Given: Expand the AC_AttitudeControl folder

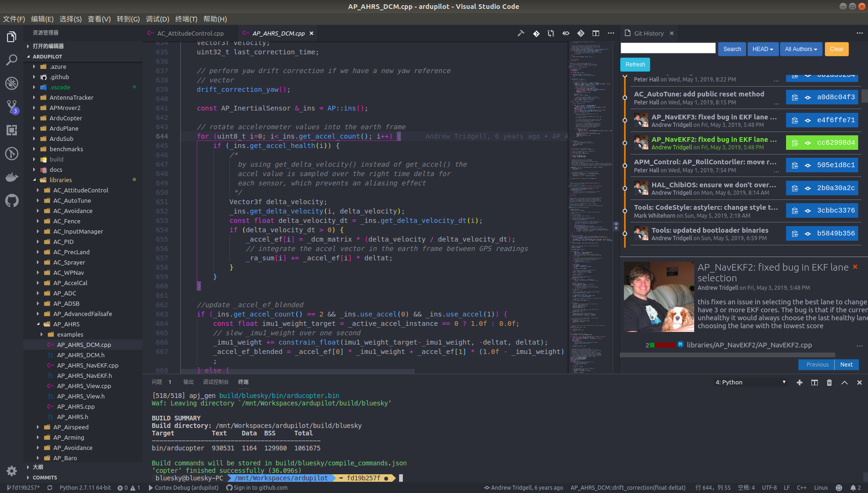Looking at the screenshot, I should click(38, 190).
